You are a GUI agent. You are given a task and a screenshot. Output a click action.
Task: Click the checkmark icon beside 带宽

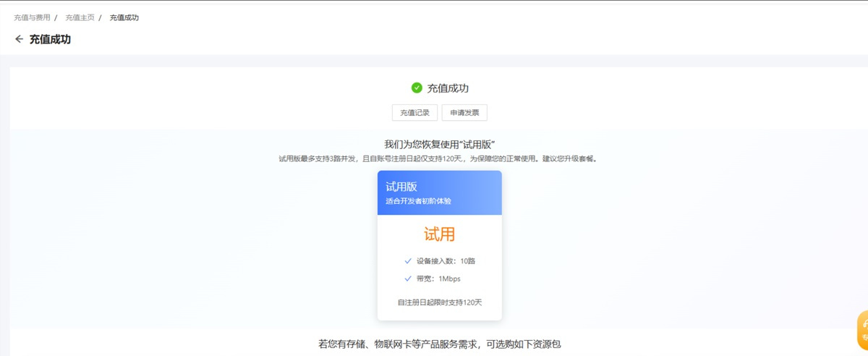(x=408, y=279)
